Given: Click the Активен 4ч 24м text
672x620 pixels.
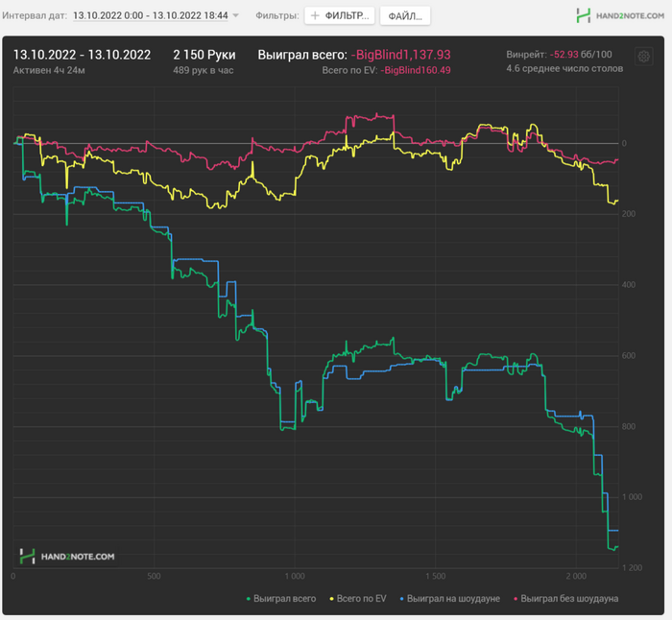Looking at the screenshot, I should [x=49, y=70].
